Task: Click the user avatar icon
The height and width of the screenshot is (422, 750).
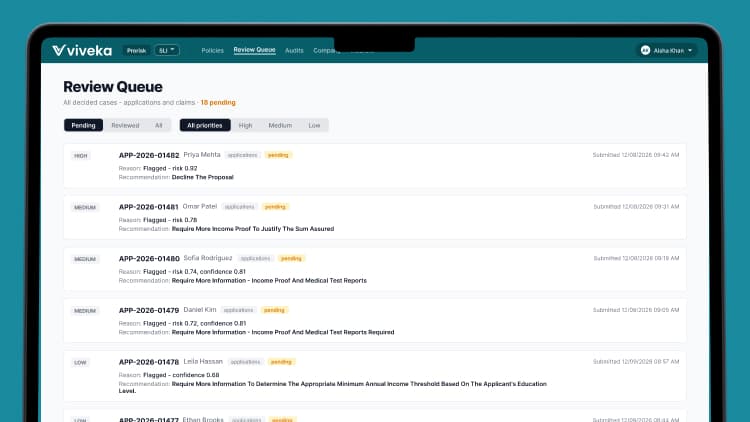Action: click(645, 50)
